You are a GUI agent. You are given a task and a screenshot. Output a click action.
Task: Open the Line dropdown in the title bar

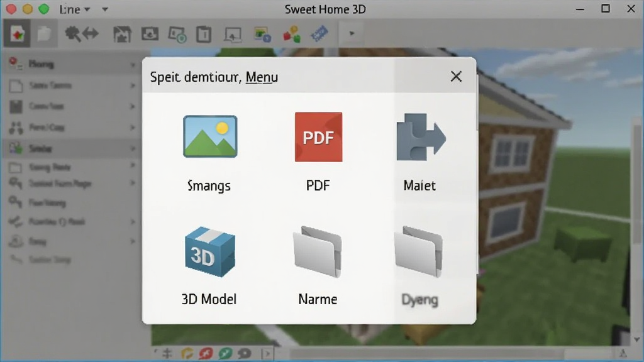pyautogui.click(x=74, y=9)
